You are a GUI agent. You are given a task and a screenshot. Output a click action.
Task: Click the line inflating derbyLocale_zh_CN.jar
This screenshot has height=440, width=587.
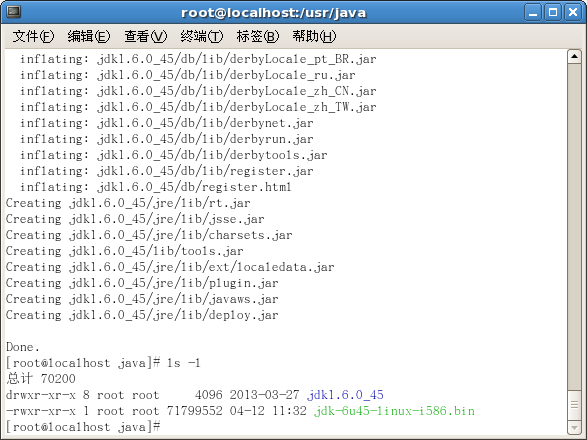[198, 91]
